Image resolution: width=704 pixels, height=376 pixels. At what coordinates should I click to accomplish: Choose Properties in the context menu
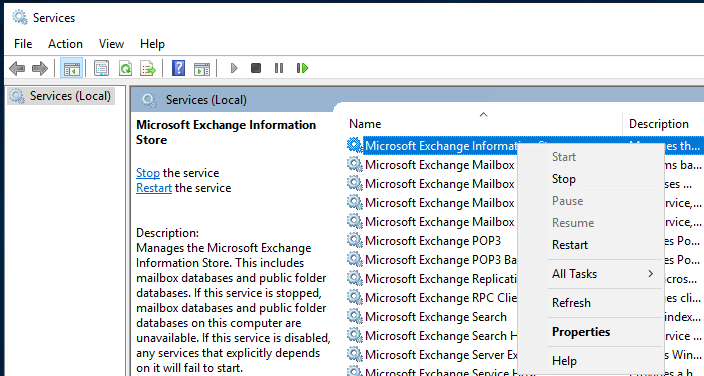coord(590,332)
